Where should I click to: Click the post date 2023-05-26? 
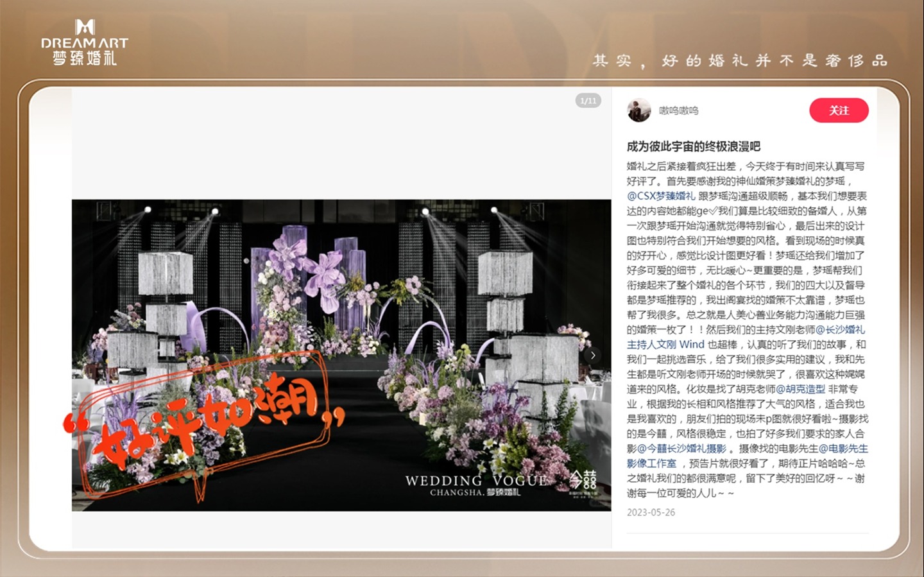651,512
